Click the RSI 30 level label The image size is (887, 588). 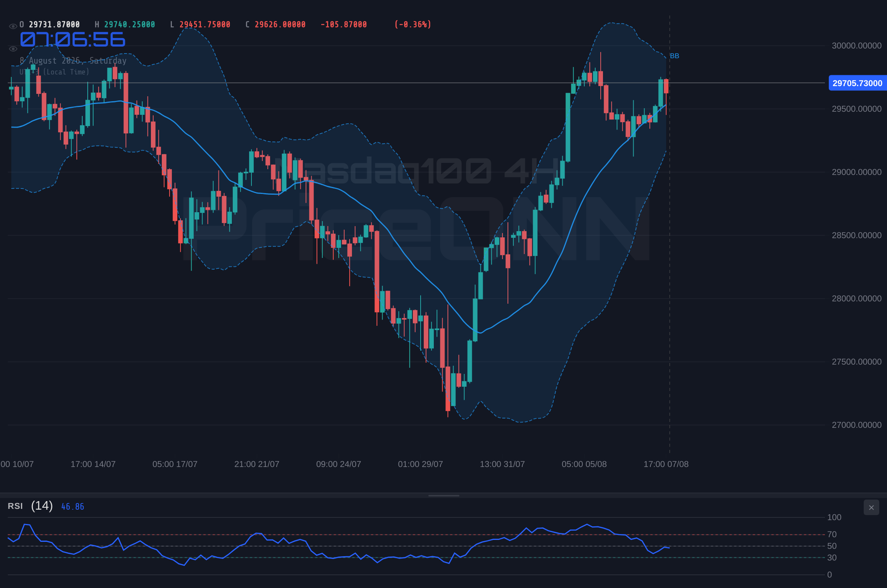[x=832, y=558]
